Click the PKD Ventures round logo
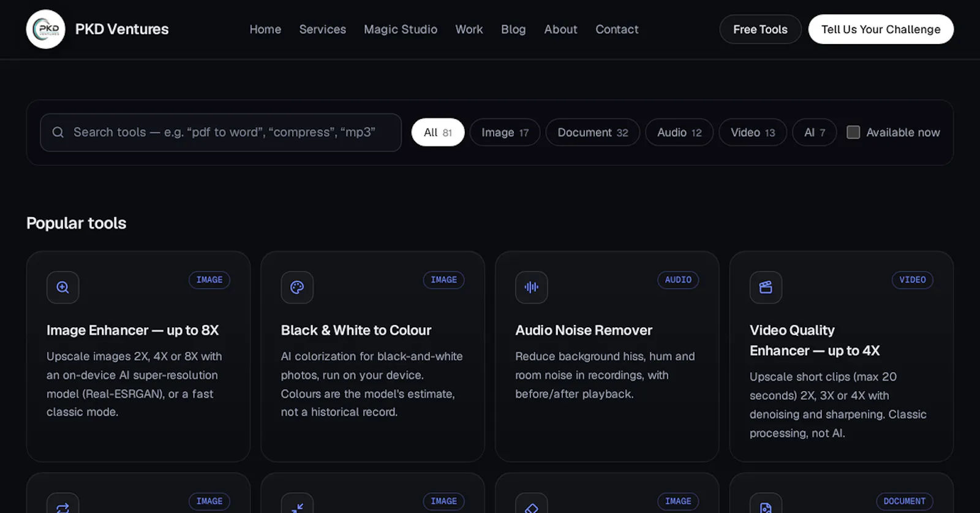The image size is (980, 513). [x=46, y=29]
